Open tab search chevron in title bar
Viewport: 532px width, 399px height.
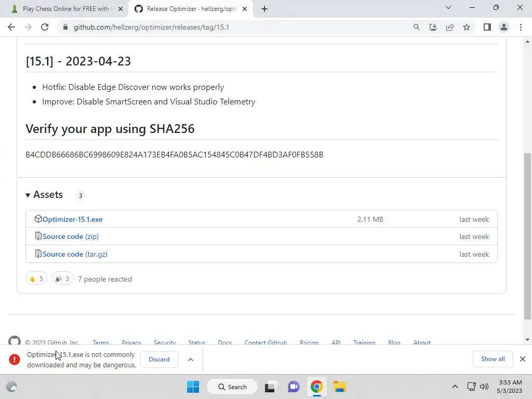(448, 7)
